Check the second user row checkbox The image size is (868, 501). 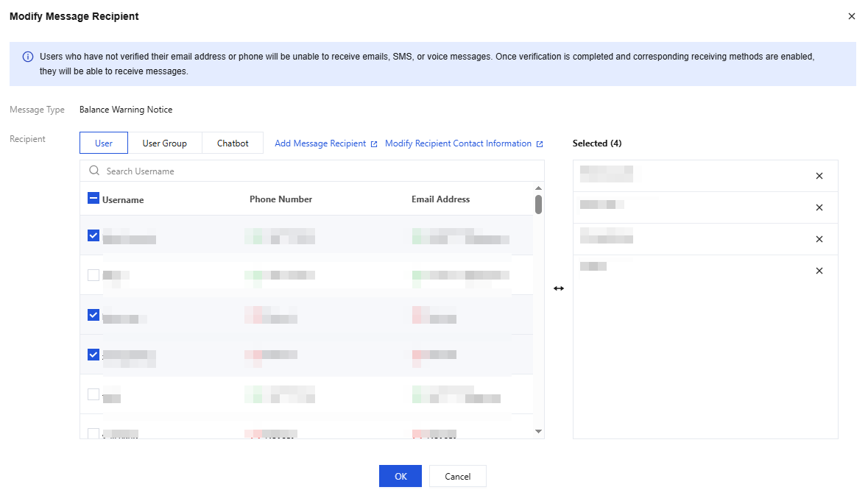[93, 275]
